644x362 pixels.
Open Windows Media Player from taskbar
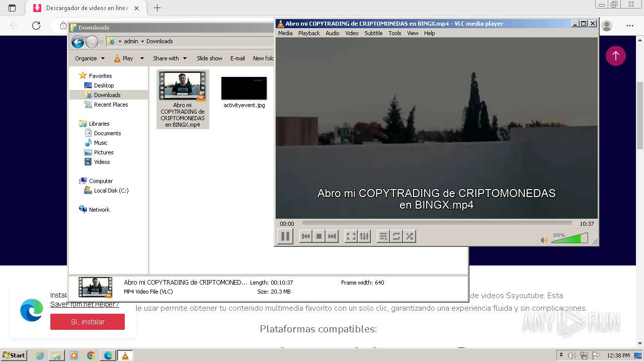(x=74, y=355)
